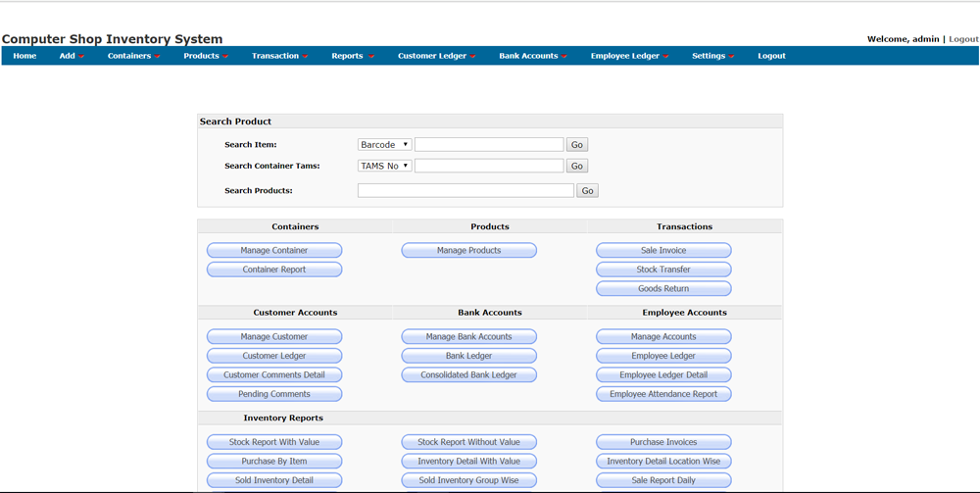
Task: Open Manage Bank Accounts
Action: click(468, 337)
